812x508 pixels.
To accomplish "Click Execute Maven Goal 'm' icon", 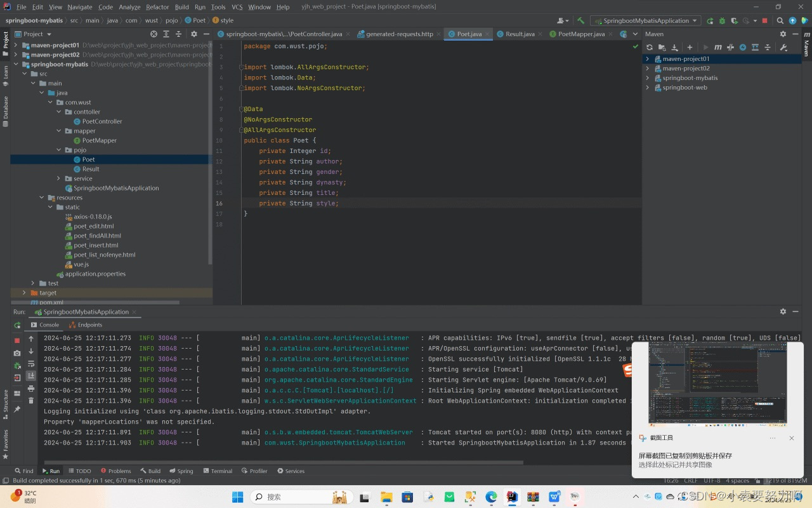I will click(718, 47).
